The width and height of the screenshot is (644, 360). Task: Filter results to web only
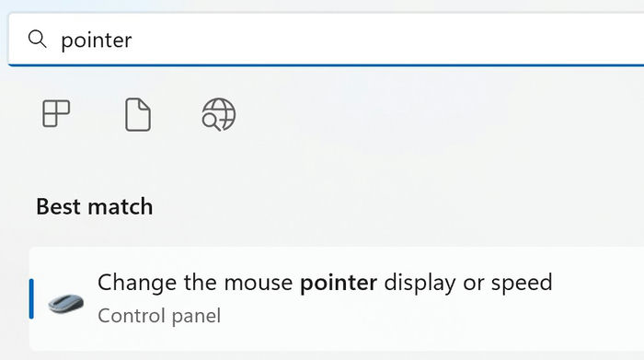(x=219, y=114)
